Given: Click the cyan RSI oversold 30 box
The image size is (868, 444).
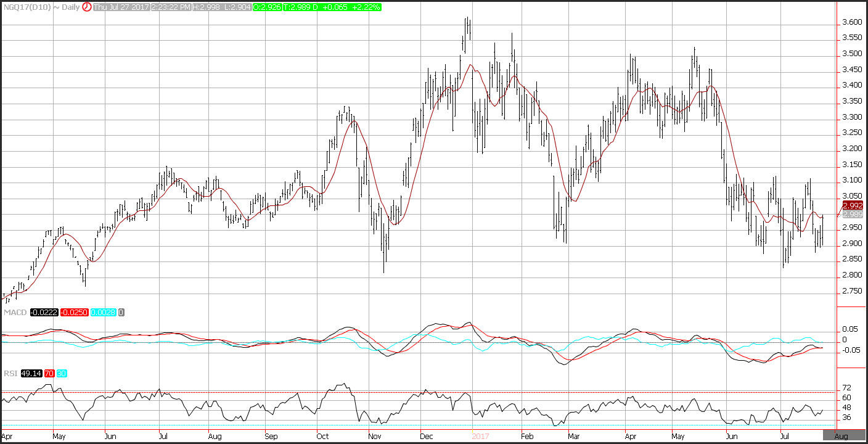Looking at the screenshot, I should 62,372.
